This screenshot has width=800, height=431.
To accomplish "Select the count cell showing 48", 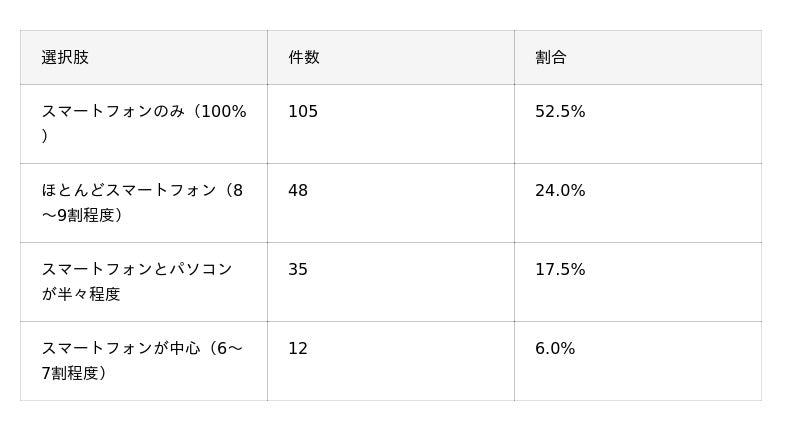I will [x=391, y=203].
